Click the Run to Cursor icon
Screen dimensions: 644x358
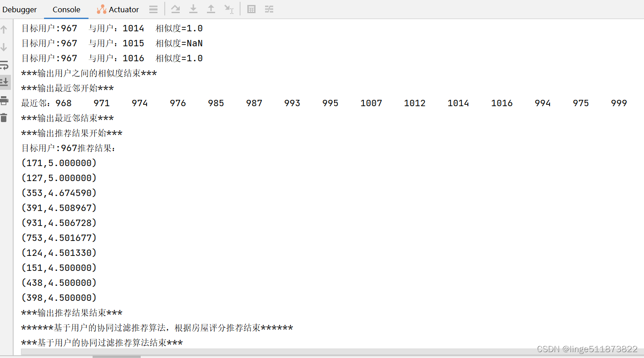(x=229, y=9)
